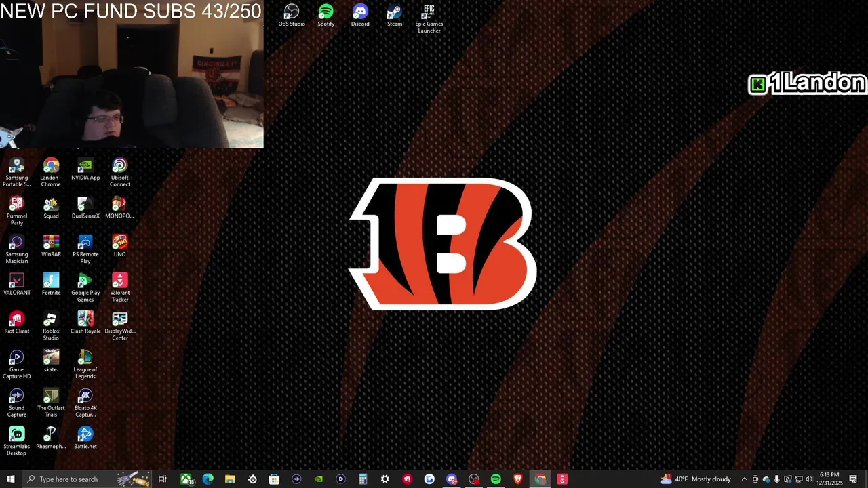Open DualSenseX desktop icon

[x=85, y=208]
